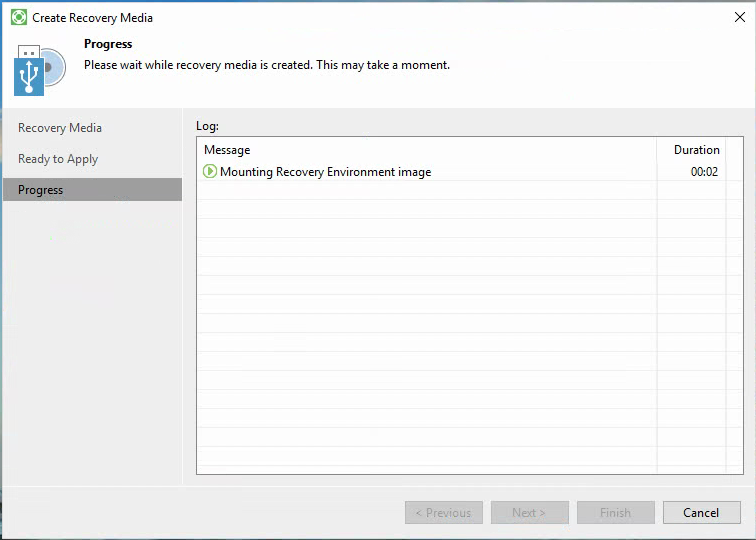
Task: Click the Veeam app icon in title bar
Action: pyautogui.click(x=19, y=17)
